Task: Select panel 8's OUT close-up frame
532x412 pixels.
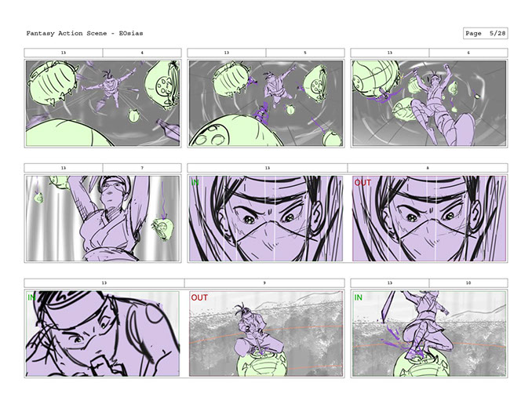Action: click(x=429, y=218)
